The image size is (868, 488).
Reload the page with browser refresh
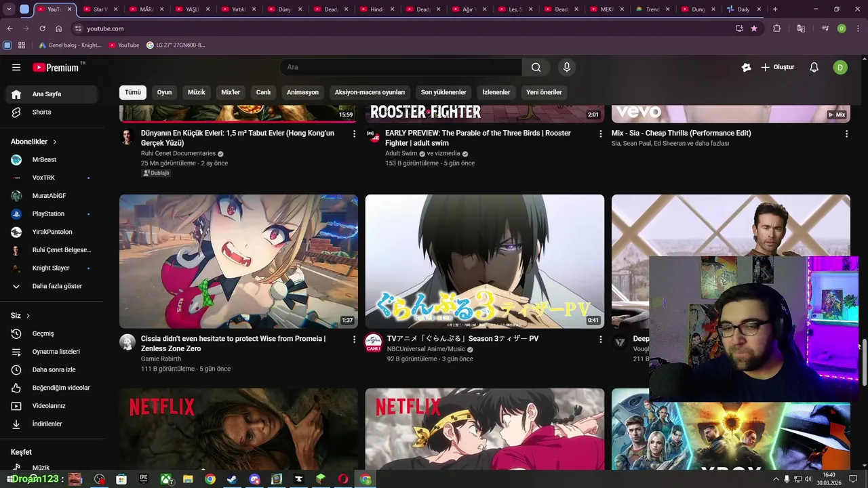point(42,28)
